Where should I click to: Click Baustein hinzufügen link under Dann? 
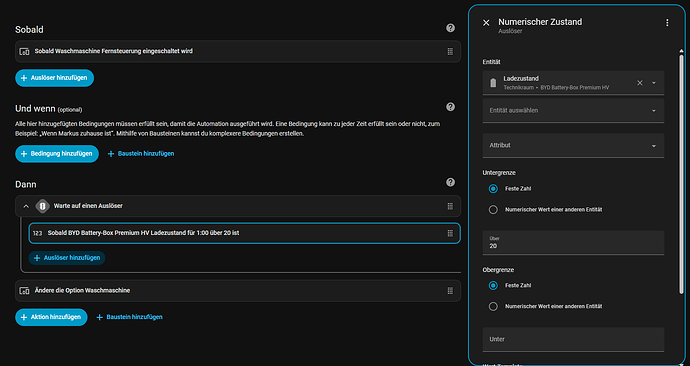tap(129, 317)
